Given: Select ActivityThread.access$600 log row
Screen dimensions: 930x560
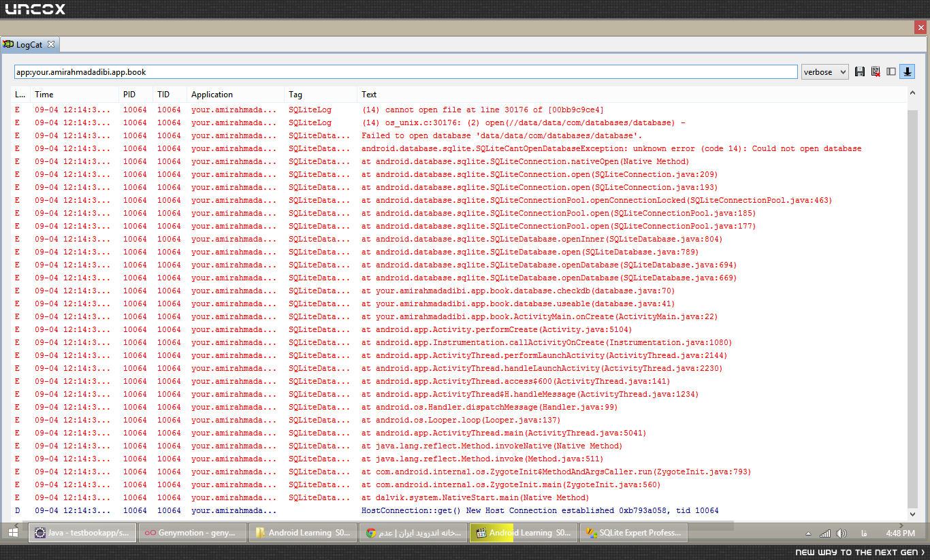Looking at the screenshot, I should tap(460, 381).
